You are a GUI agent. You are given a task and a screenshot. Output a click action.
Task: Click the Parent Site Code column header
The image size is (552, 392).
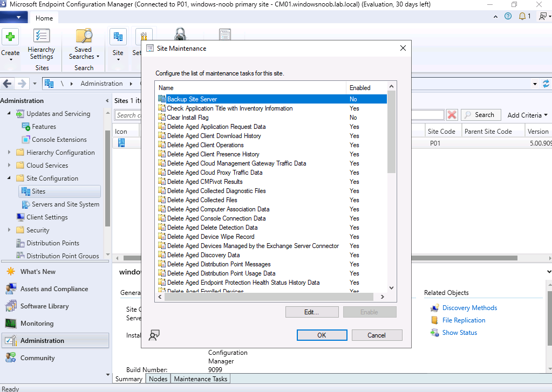pyautogui.click(x=493, y=131)
